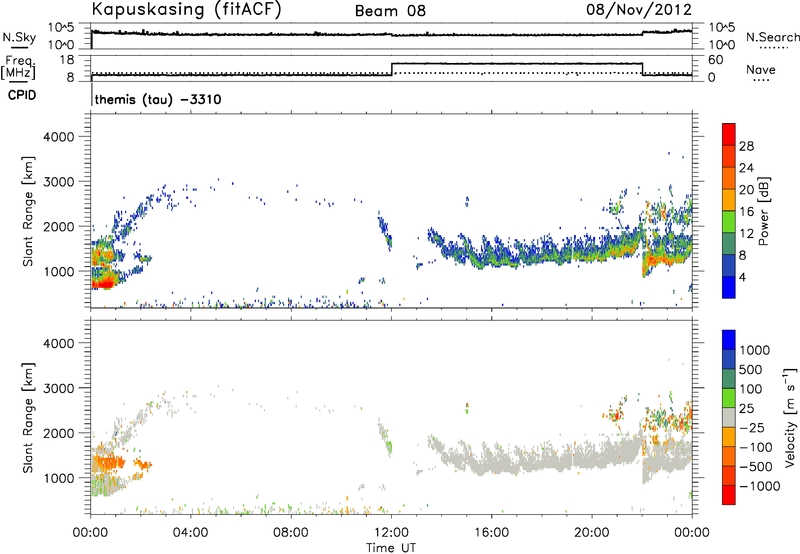Screen dimensions: 800x554
Task: Pick the red bottom Velocity colorbar segment
Action: click(x=729, y=495)
